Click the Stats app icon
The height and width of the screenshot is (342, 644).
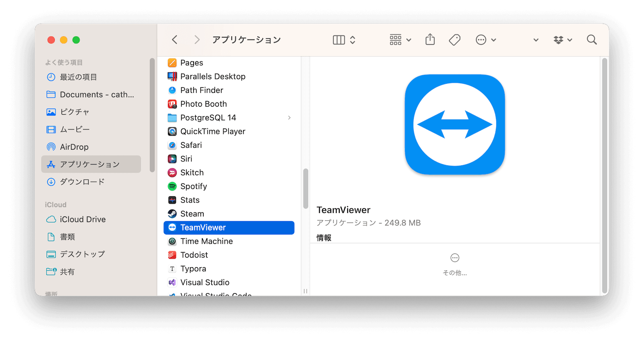tap(172, 200)
